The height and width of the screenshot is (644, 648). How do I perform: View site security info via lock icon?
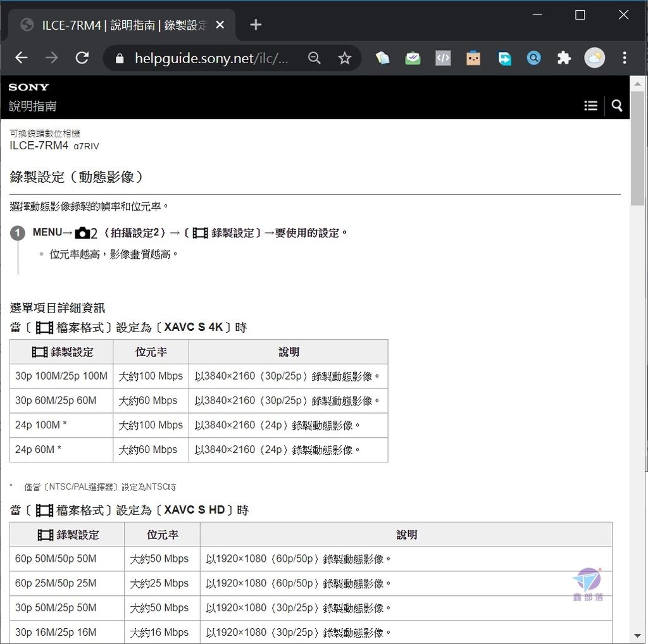[x=120, y=58]
